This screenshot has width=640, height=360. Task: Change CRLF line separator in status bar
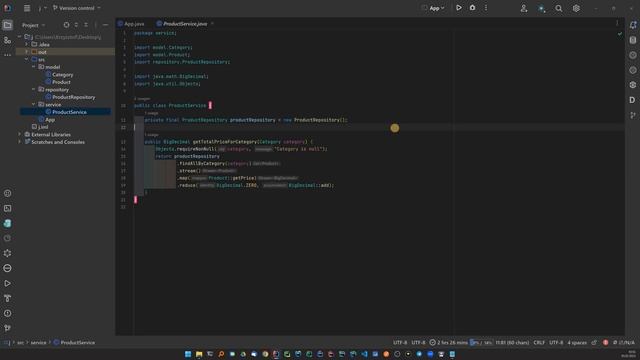coord(539,342)
